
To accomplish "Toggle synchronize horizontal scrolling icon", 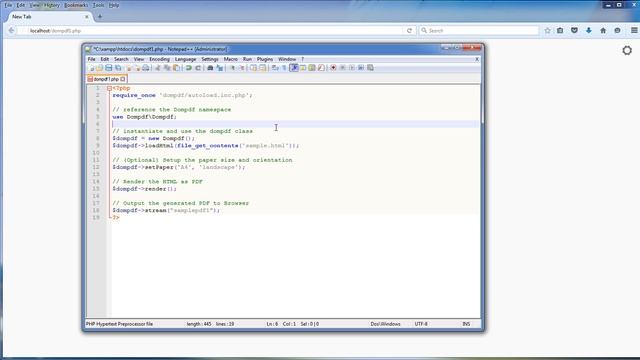I will click(x=262, y=68).
